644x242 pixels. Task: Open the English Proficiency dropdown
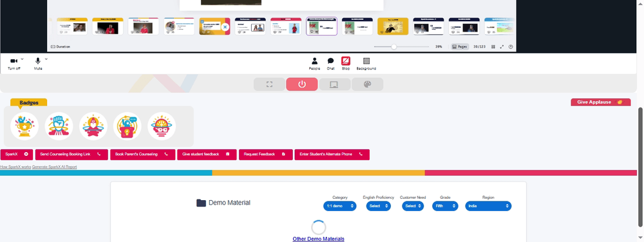point(378,206)
